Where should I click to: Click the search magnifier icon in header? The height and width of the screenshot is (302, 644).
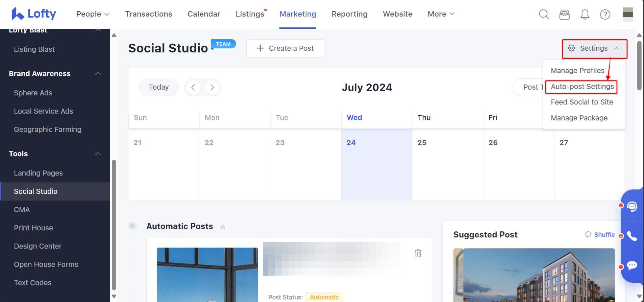pyautogui.click(x=544, y=14)
